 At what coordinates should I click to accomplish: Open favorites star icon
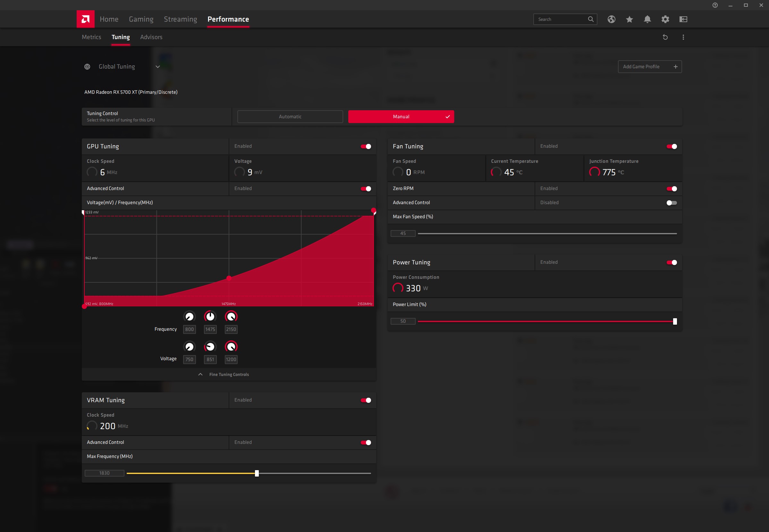pos(629,19)
